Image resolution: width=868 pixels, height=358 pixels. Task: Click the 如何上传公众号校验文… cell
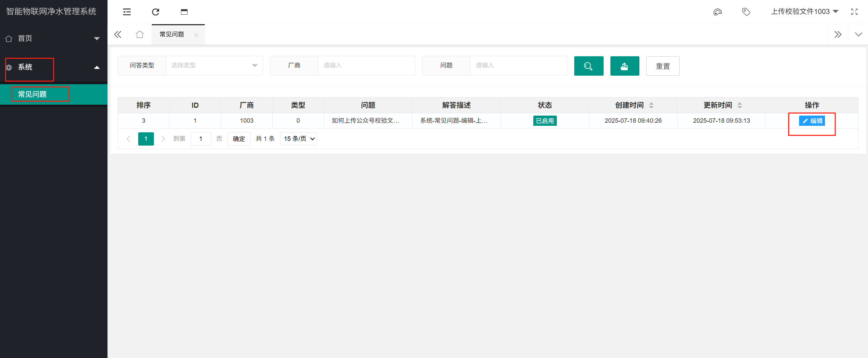368,121
